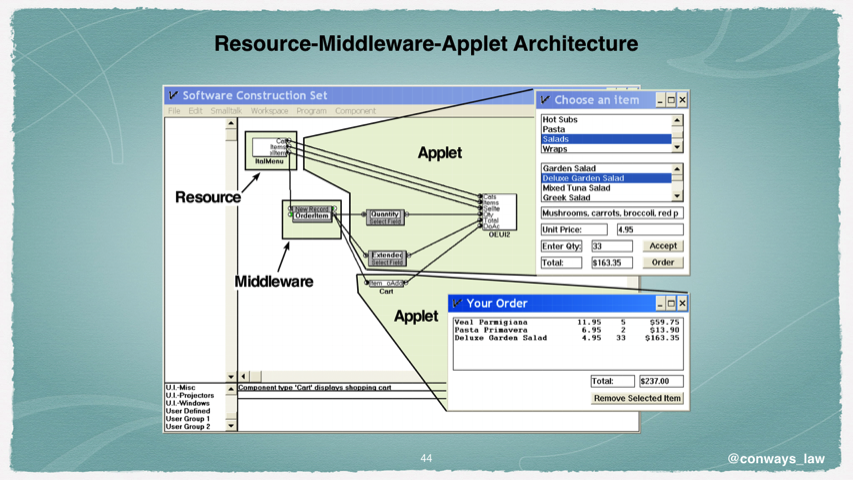
Task: Click Software Construction Set title icon
Action: (x=173, y=95)
